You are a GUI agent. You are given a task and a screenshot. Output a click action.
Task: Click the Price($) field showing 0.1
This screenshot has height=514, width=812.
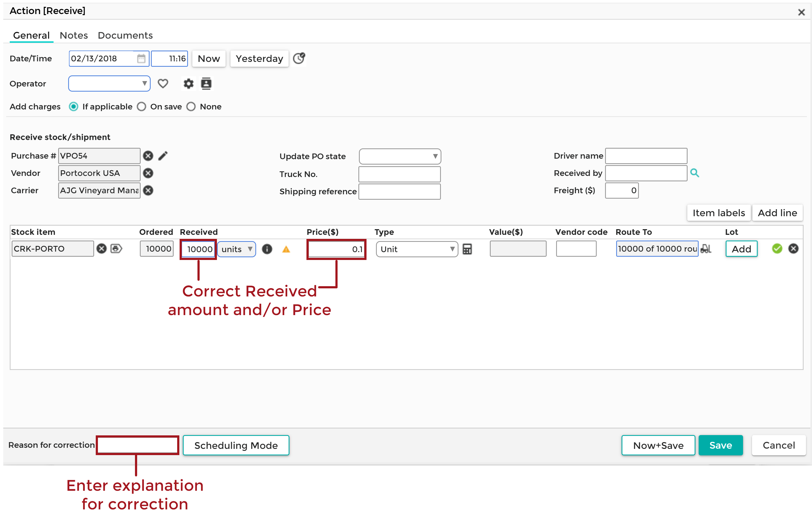click(x=336, y=249)
